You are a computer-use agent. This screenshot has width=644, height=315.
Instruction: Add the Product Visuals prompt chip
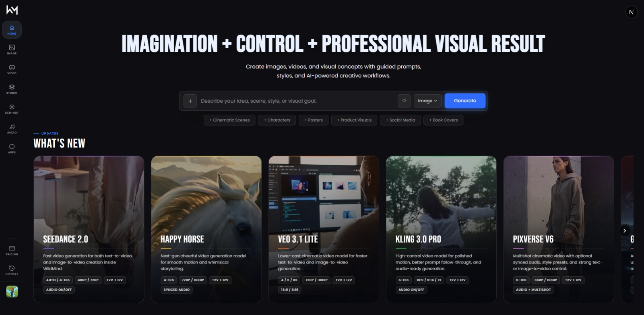pos(354,120)
